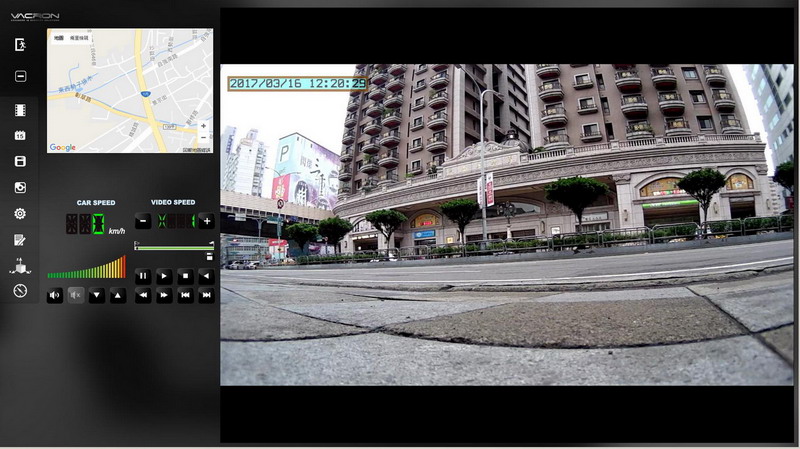
Task: Click the exit application icon in sidebar
Action: tap(20, 45)
